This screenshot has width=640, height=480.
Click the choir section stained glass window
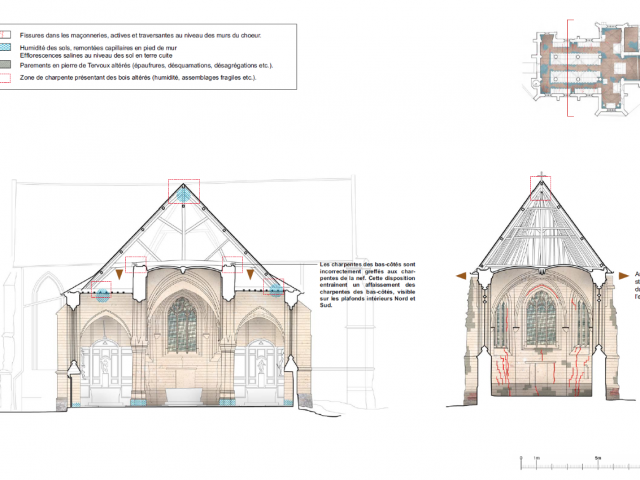[541, 317]
